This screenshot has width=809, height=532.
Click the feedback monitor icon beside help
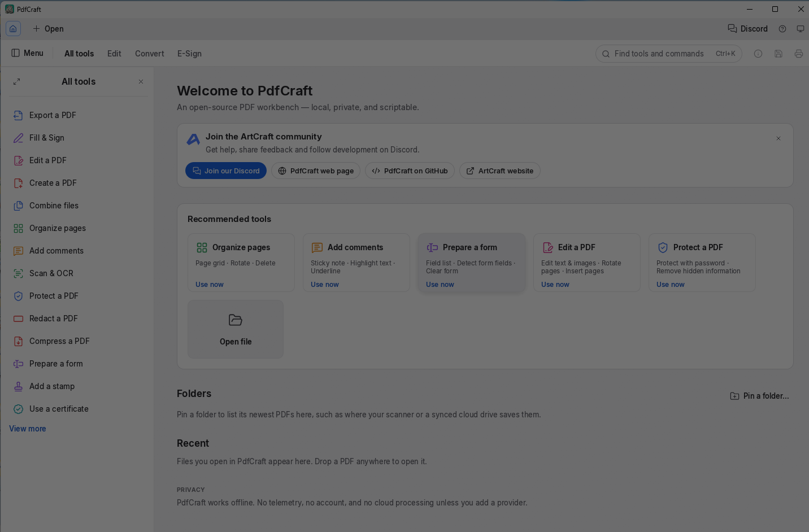click(801, 29)
